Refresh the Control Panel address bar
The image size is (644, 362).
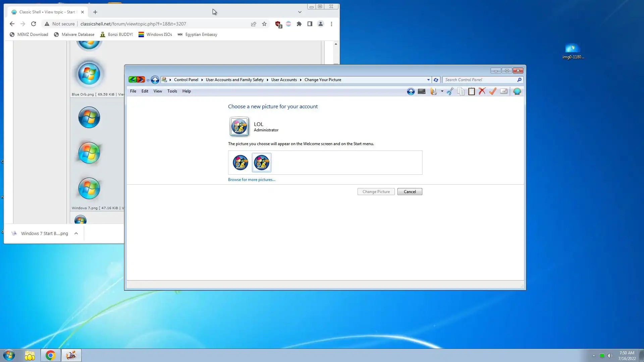[x=436, y=80]
